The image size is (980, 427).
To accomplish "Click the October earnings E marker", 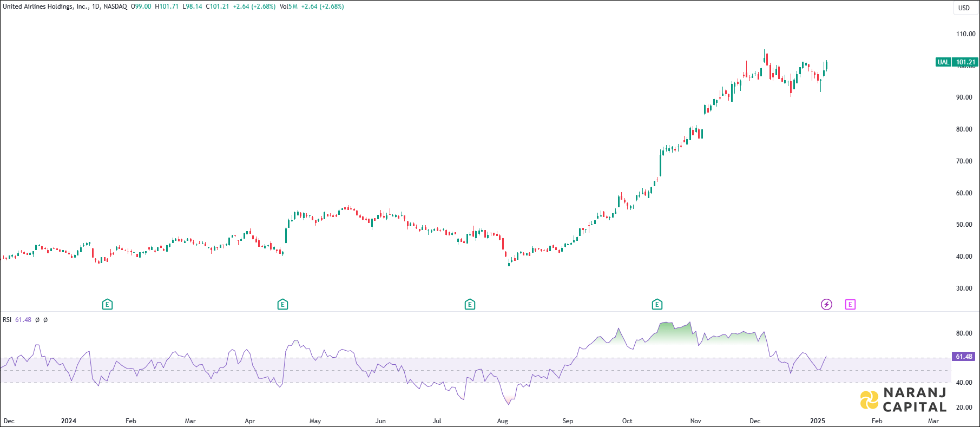I will click(657, 305).
